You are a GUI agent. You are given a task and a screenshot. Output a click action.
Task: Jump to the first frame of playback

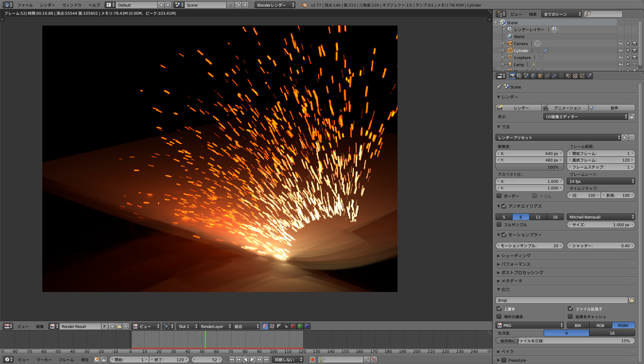pos(231,359)
